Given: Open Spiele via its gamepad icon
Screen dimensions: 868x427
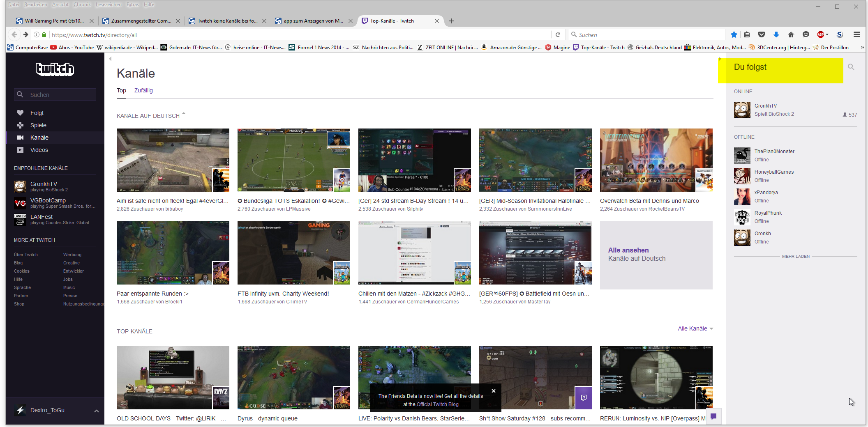Looking at the screenshot, I should (x=20, y=125).
